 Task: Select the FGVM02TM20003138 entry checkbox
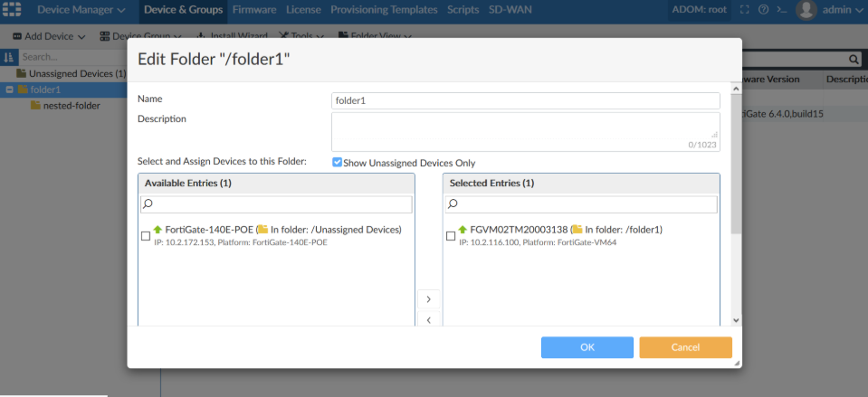pyautogui.click(x=451, y=236)
